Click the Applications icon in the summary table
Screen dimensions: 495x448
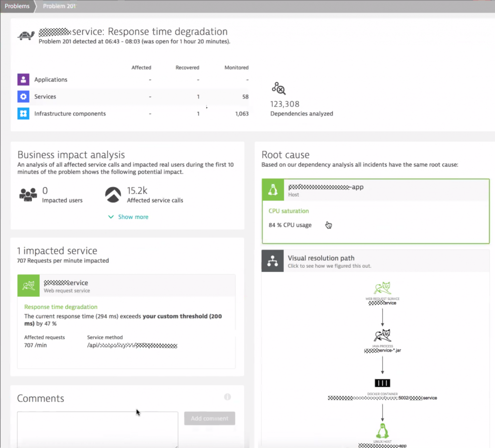click(23, 79)
